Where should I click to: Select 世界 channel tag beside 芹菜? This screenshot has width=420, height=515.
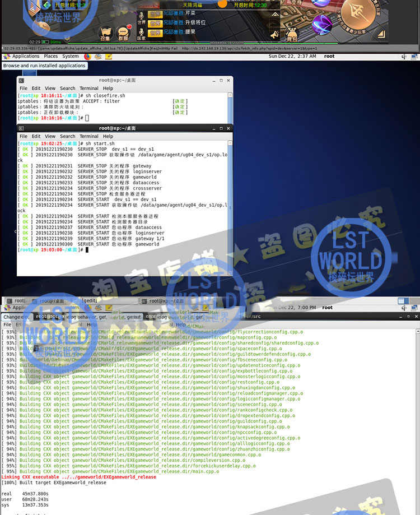coord(155,14)
